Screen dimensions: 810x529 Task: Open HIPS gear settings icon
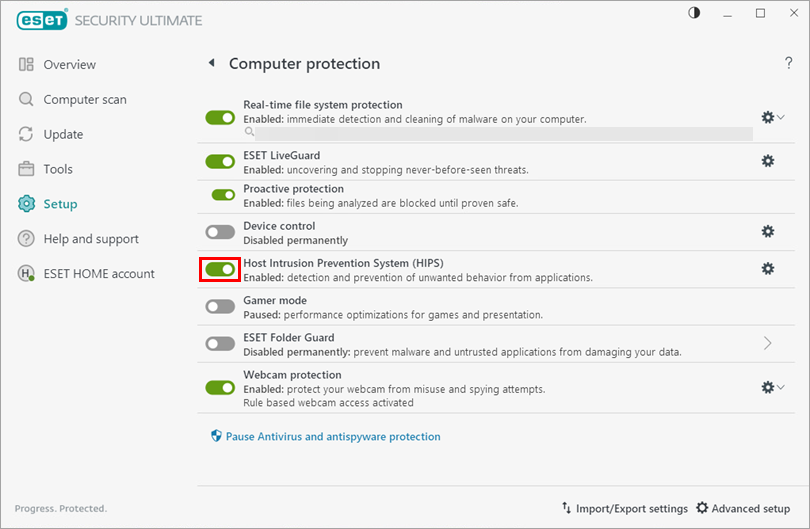click(x=768, y=268)
